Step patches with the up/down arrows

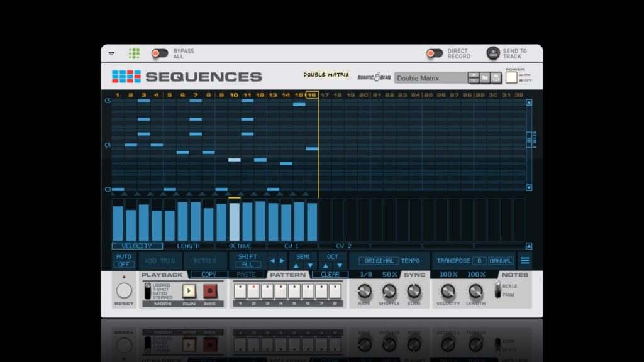tap(473, 77)
